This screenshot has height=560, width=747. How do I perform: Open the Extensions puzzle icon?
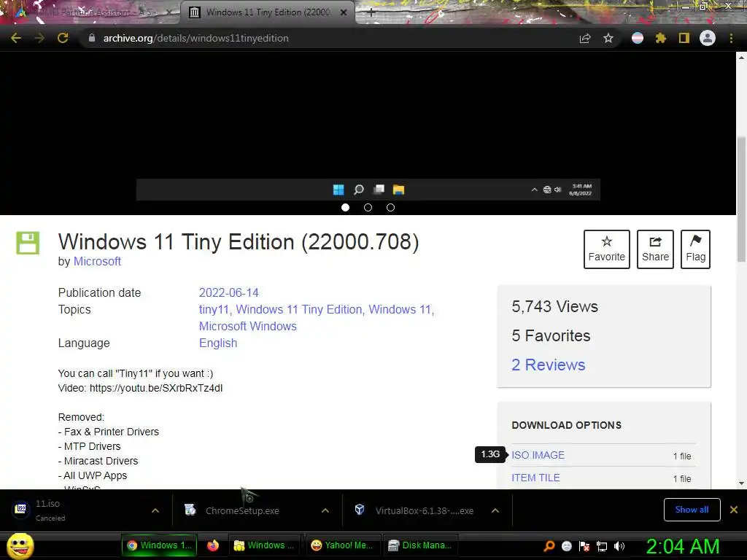pos(661,38)
